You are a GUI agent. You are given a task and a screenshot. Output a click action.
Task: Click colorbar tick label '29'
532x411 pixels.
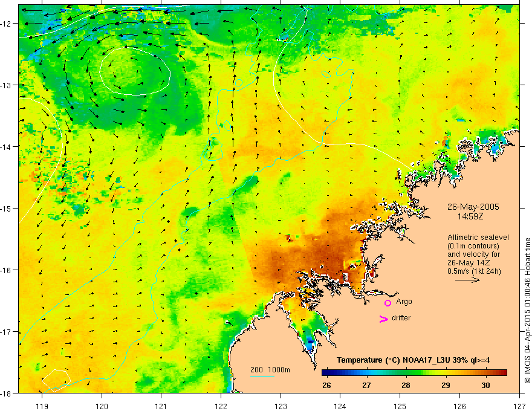(446, 385)
